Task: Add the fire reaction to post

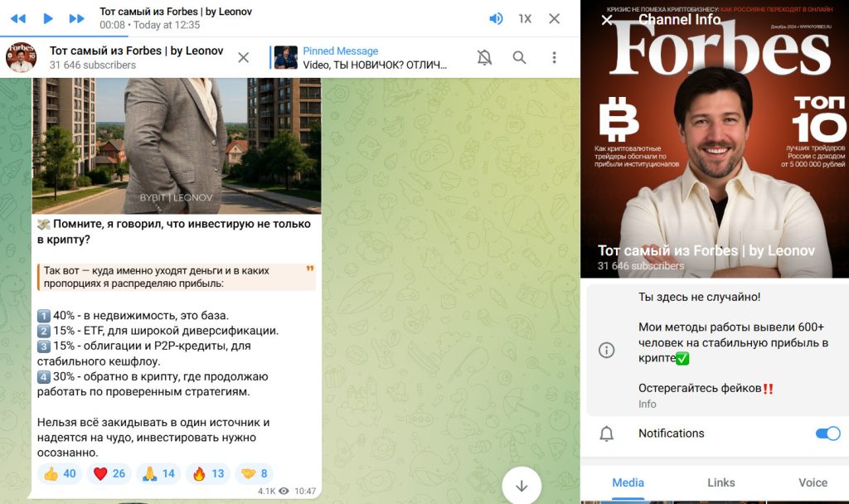Action: [x=207, y=473]
